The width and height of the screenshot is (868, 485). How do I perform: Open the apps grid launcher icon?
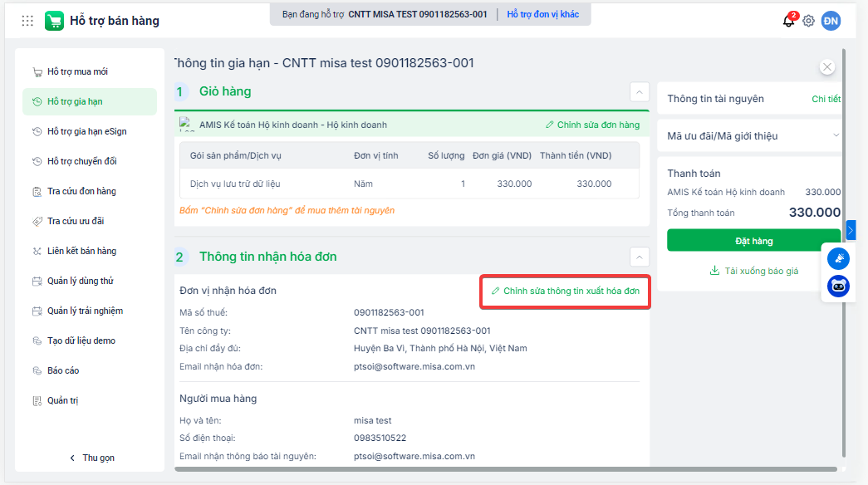click(27, 21)
